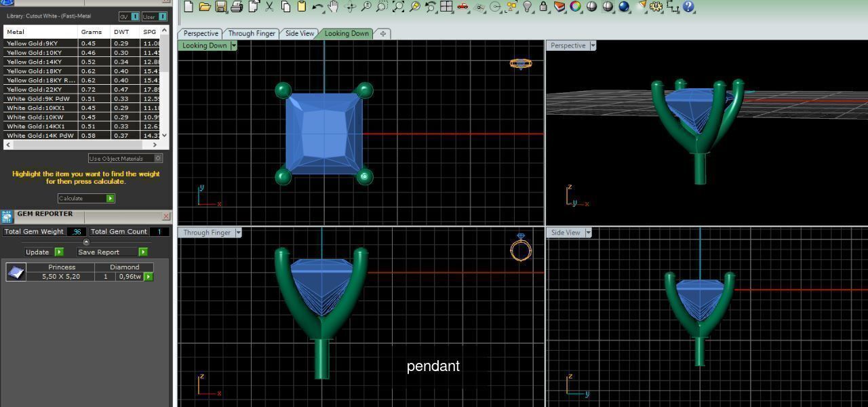Select the Yellow Gold:18KY row
This screenshot has height=407, width=868.
[x=82, y=71]
